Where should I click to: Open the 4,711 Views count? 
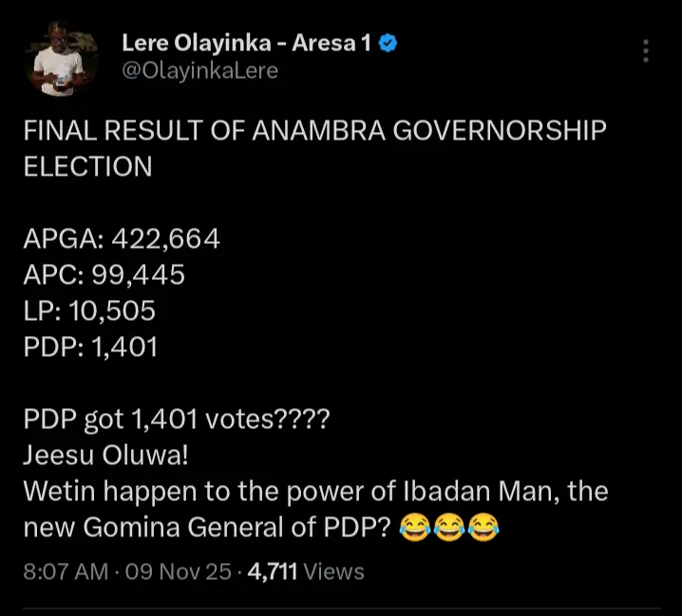click(x=306, y=571)
